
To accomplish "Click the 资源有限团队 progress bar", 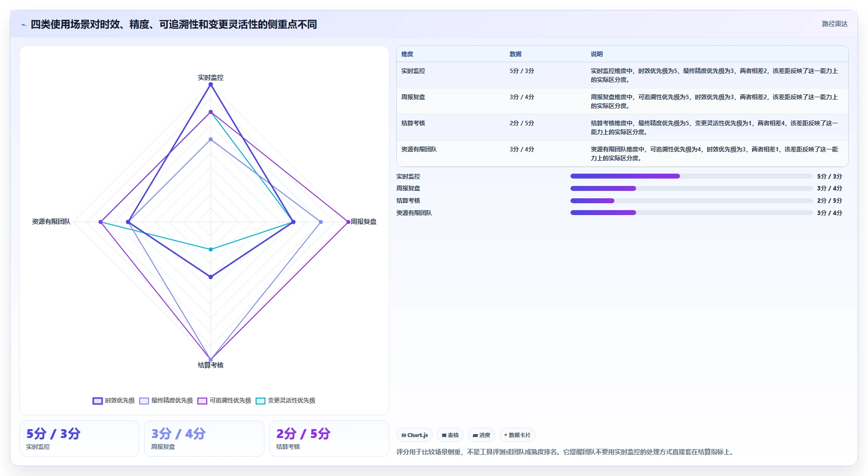I will point(691,213).
